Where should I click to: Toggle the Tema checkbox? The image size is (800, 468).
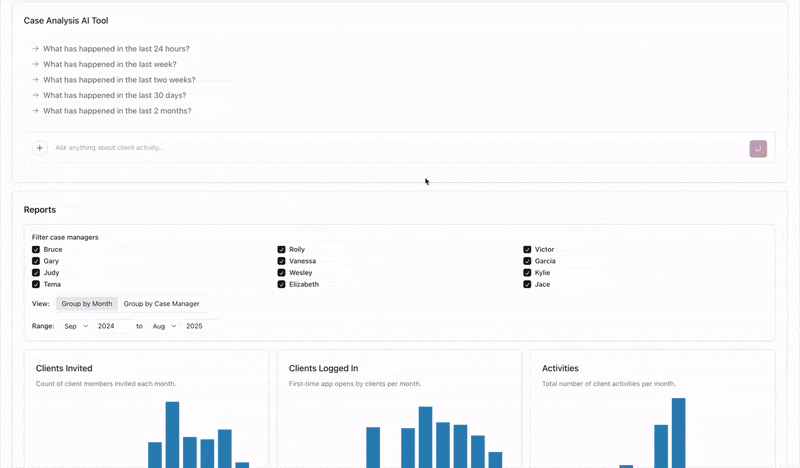pyautogui.click(x=36, y=284)
